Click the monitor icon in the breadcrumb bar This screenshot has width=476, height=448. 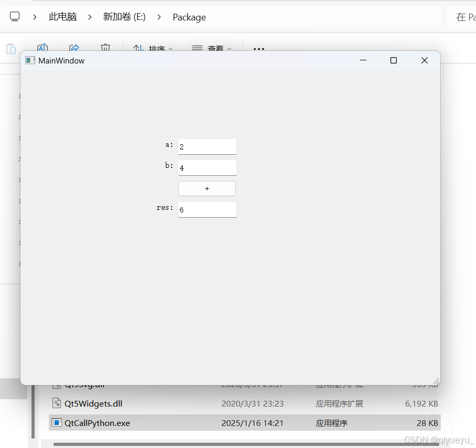tap(14, 16)
